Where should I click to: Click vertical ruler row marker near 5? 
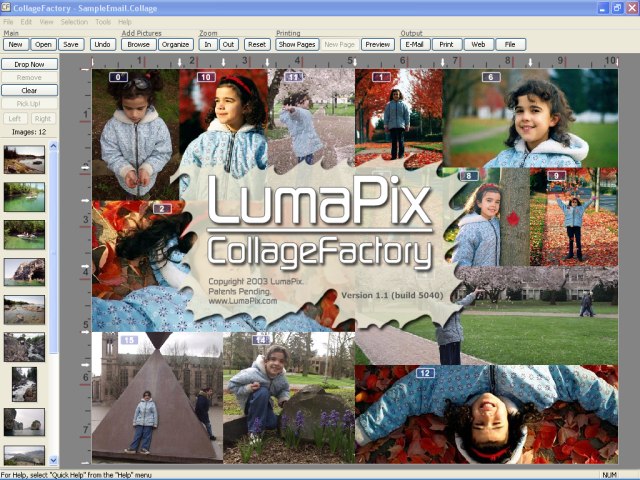pyautogui.click(x=84, y=332)
